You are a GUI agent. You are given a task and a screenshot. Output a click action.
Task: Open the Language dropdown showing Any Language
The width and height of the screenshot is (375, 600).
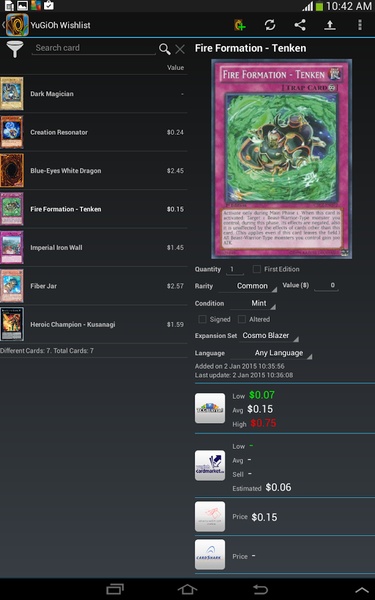[272, 353]
